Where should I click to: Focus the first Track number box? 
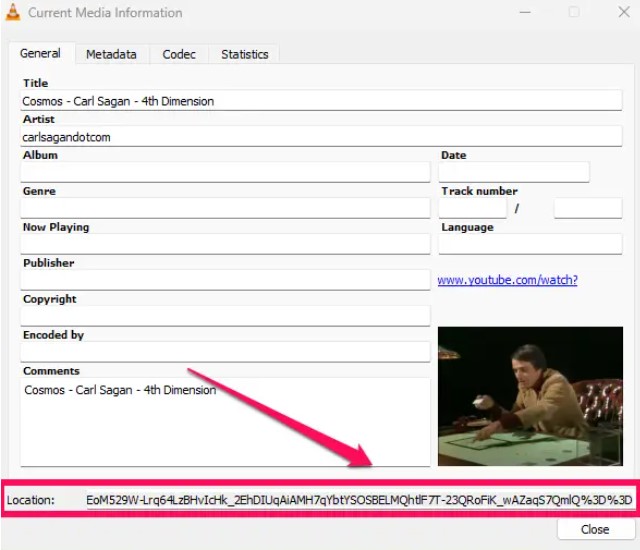(472, 208)
